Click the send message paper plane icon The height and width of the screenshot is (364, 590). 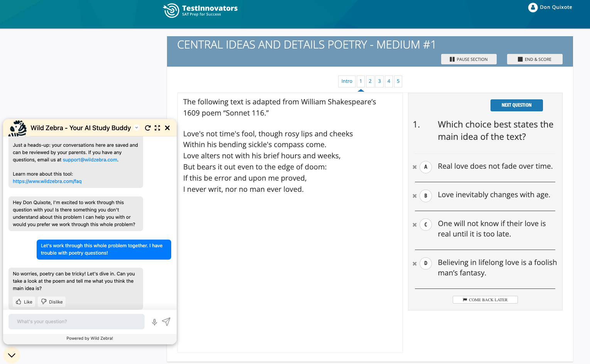tap(166, 322)
